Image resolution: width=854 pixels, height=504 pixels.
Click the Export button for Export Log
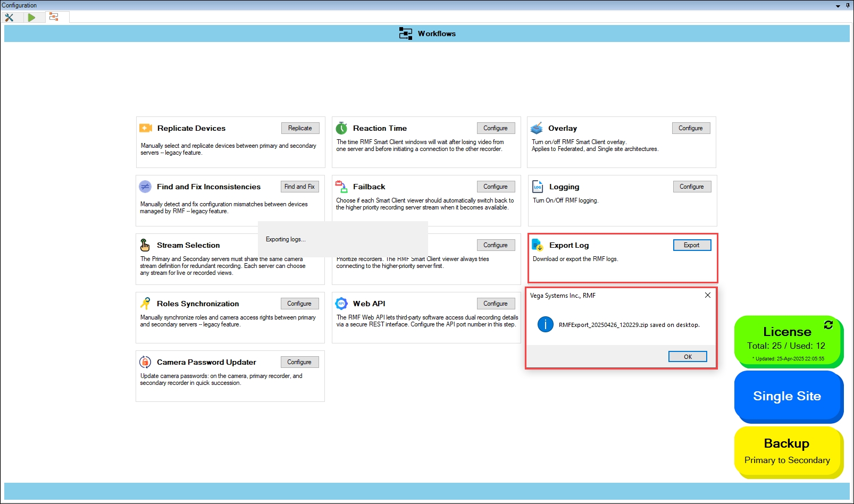(x=691, y=245)
